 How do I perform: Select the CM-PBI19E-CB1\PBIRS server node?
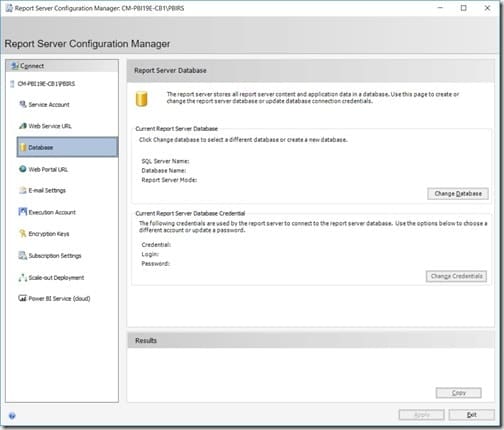click(46, 84)
